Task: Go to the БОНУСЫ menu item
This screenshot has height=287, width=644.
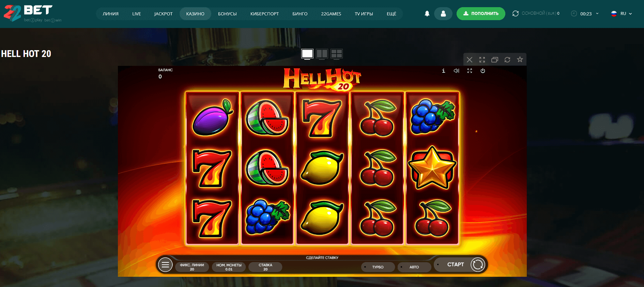Action: pyautogui.click(x=227, y=14)
